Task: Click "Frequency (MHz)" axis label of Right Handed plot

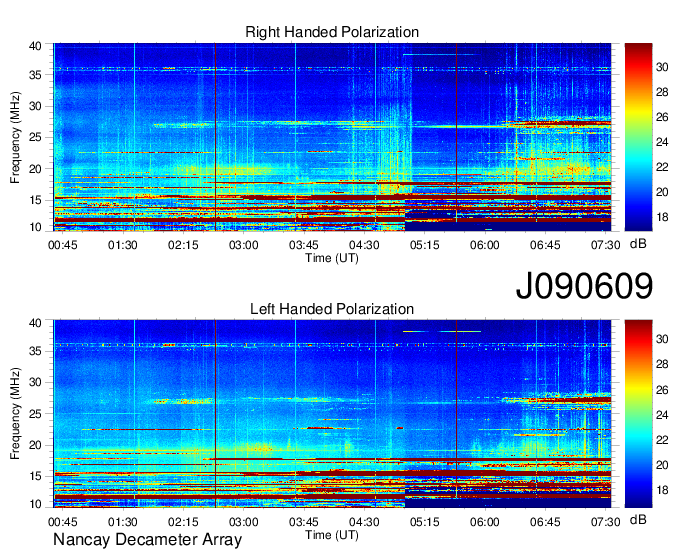Action: point(15,137)
